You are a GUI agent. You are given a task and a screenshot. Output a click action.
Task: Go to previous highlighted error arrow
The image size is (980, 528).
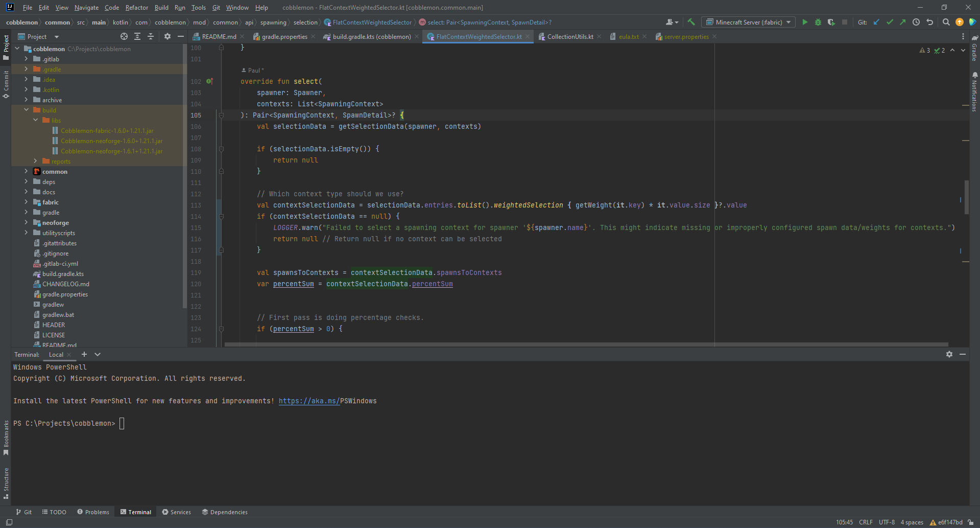click(x=952, y=50)
